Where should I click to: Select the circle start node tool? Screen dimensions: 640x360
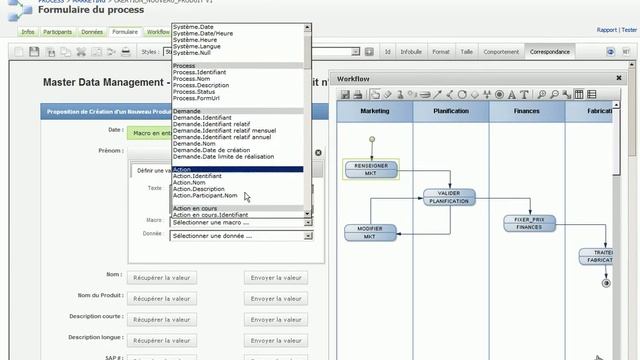pyautogui.click(x=462, y=95)
